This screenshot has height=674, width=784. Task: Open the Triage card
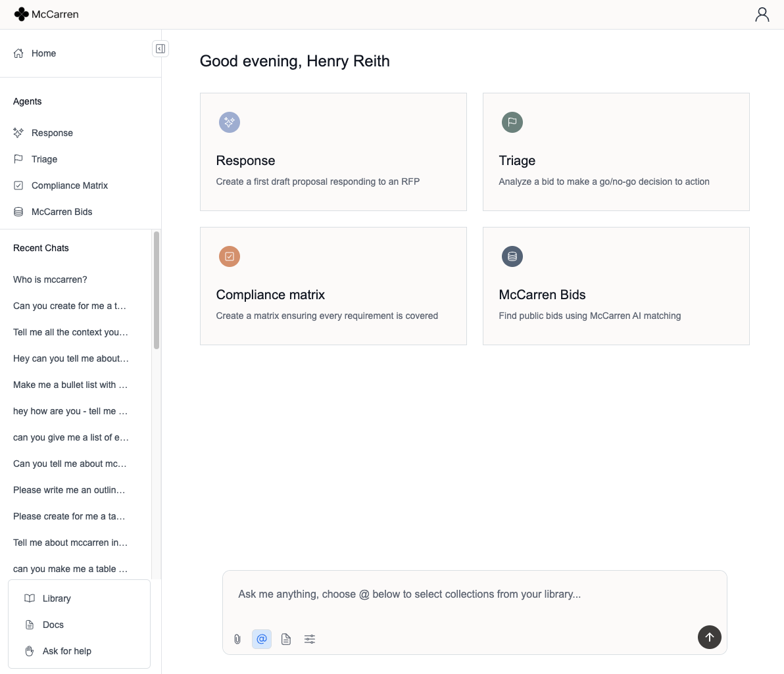pyautogui.click(x=616, y=152)
